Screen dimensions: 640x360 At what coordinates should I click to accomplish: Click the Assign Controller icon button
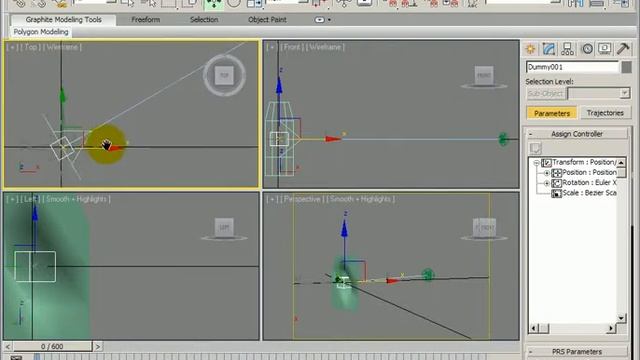(535, 148)
